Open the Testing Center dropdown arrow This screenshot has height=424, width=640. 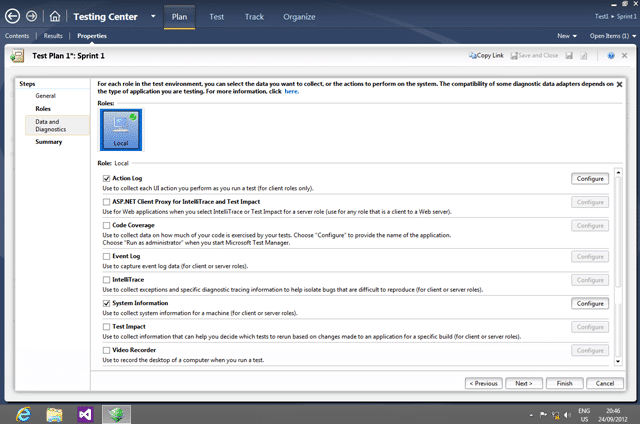point(153,17)
